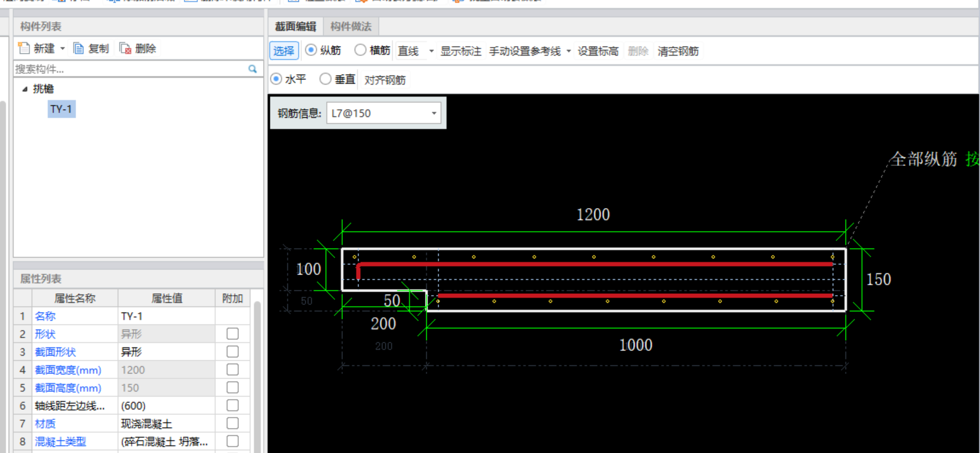This screenshot has height=453, width=980.
Task: Select the 纵筋 radio button
Action: 311,50
